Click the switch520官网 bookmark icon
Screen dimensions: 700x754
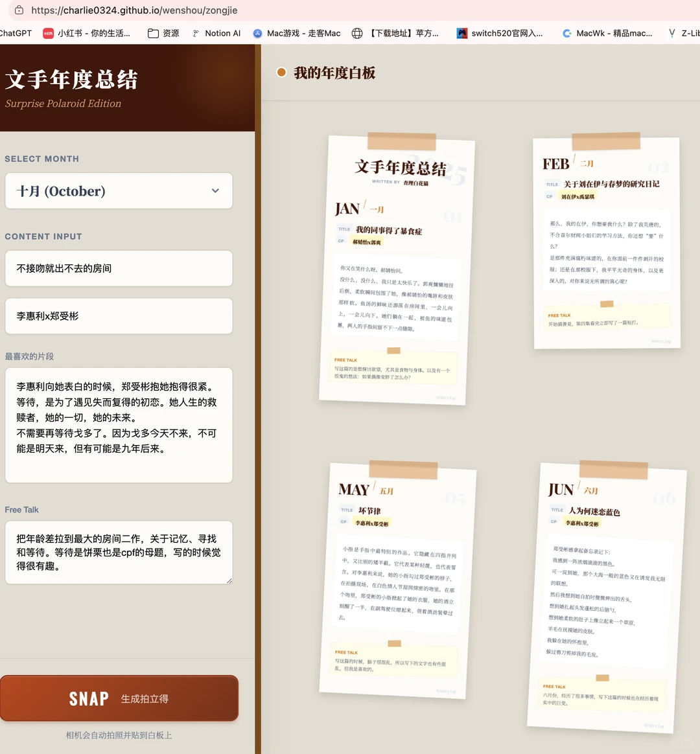pyautogui.click(x=462, y=32)
